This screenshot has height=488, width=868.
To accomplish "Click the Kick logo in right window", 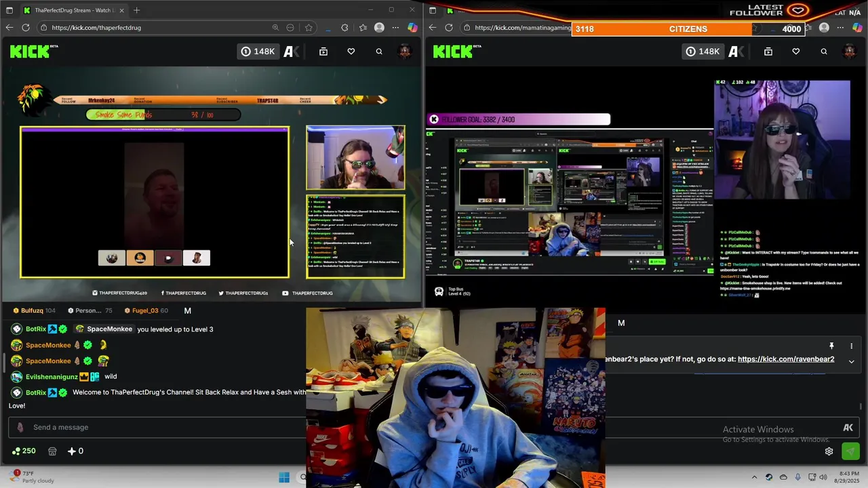I will click(453, 52).
